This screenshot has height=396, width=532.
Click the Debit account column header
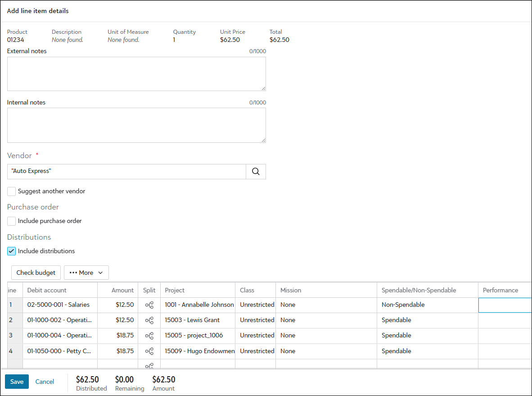point(47,290)
